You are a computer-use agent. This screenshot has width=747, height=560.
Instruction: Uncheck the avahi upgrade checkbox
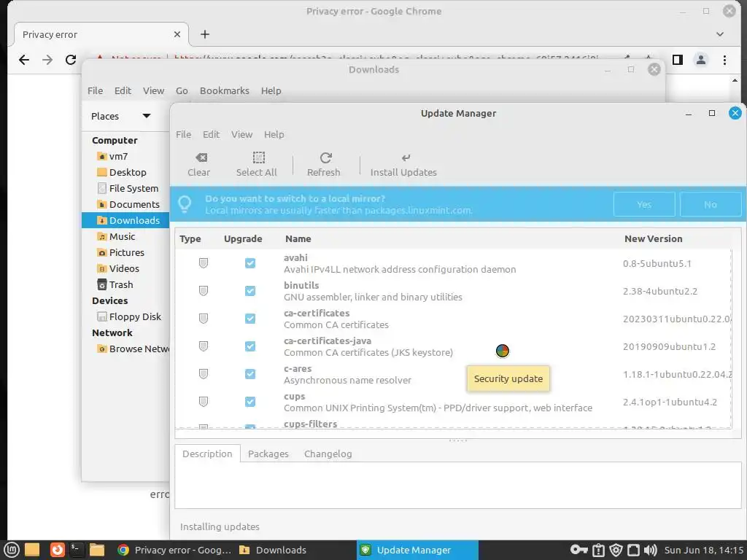coord(250,262)
